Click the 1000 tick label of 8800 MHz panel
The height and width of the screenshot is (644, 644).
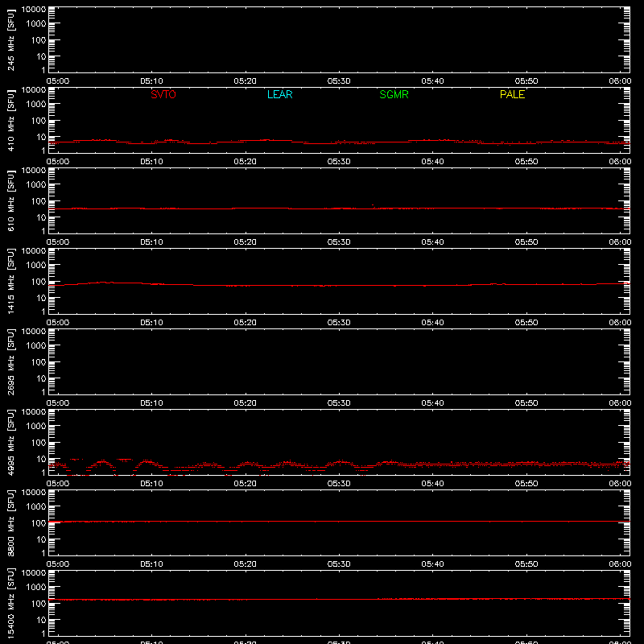click(x=36, y=507)
